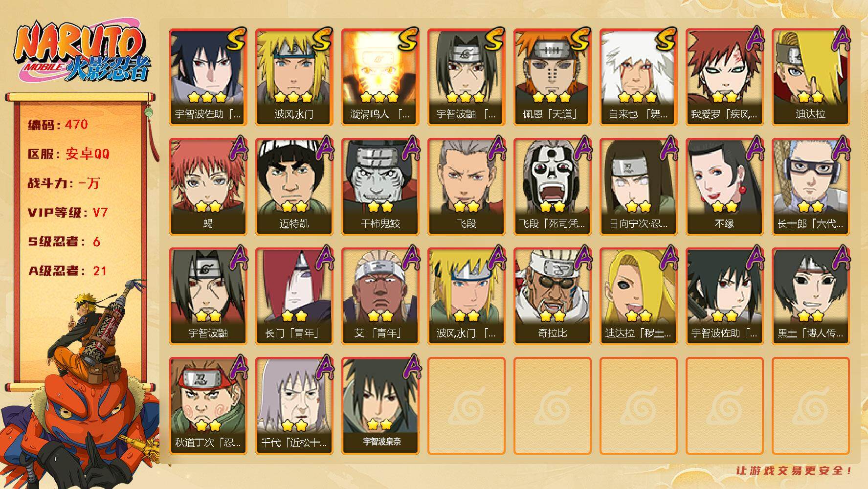Click the Naruto Mobile 火影忍者 logo
Image resolution: width=868 pixels, height=489 pixels.
point(82,53)
